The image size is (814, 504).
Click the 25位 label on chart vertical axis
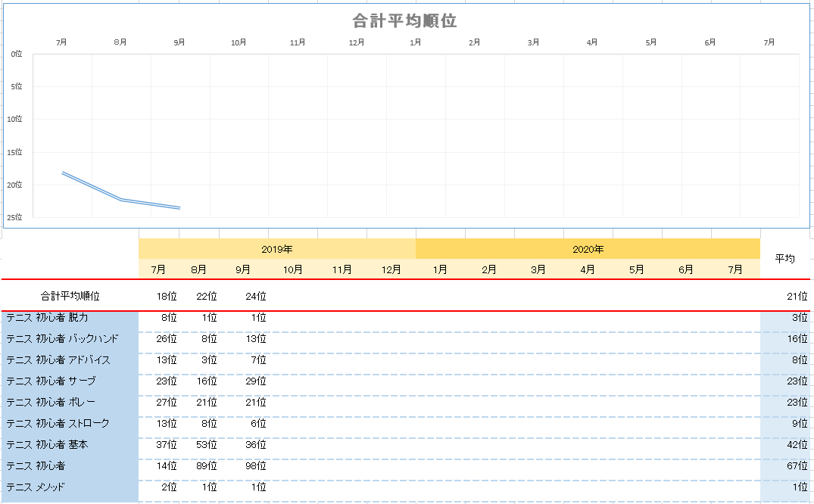tap(15, 218)
